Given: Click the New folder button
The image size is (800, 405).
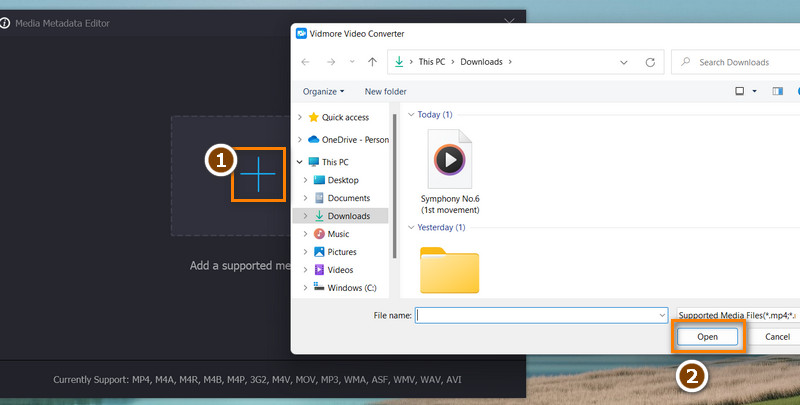Looking at the screenshot, I should (385, 91).
